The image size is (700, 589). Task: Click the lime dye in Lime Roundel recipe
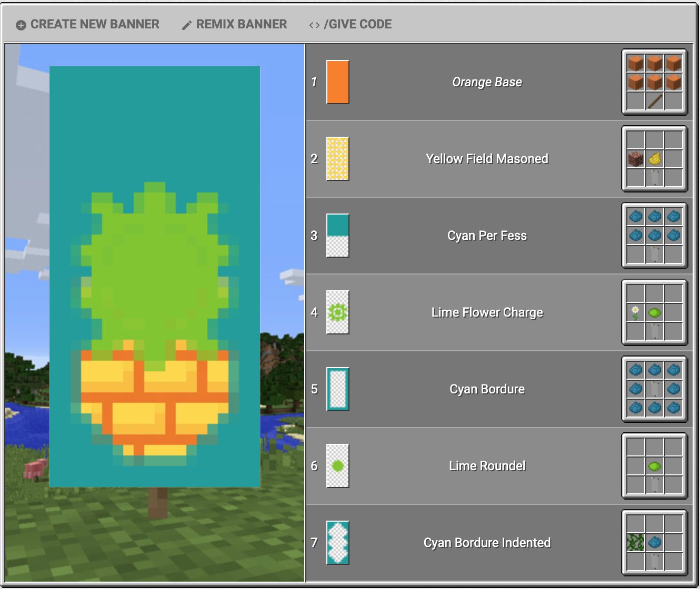[655, 466]
